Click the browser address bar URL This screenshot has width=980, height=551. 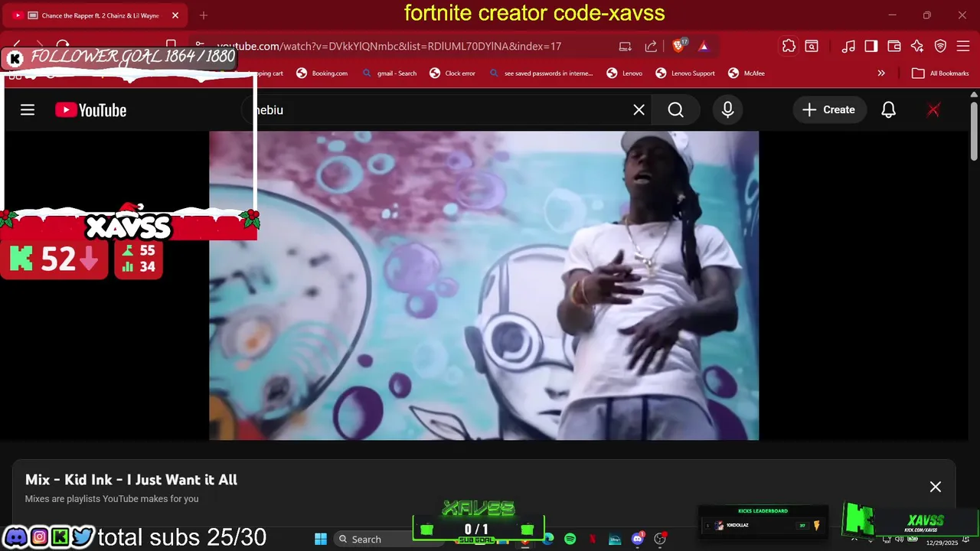pyautogui.click(x=389, y=47)
